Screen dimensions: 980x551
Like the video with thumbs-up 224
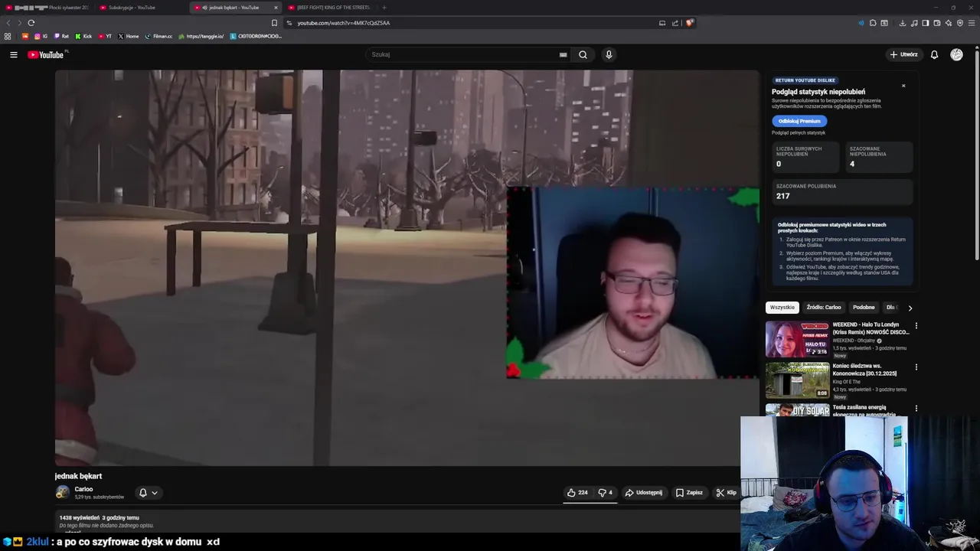[578, 493]
